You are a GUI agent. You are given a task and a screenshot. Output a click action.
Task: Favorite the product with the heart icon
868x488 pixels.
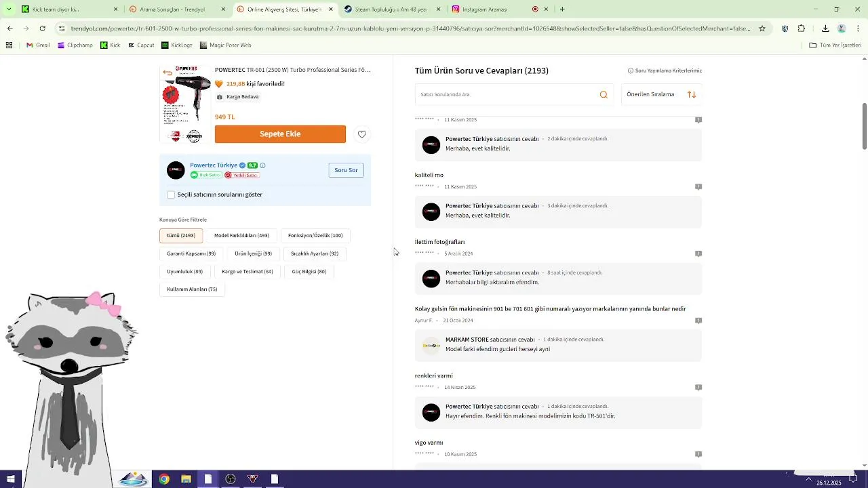(361, 134)
